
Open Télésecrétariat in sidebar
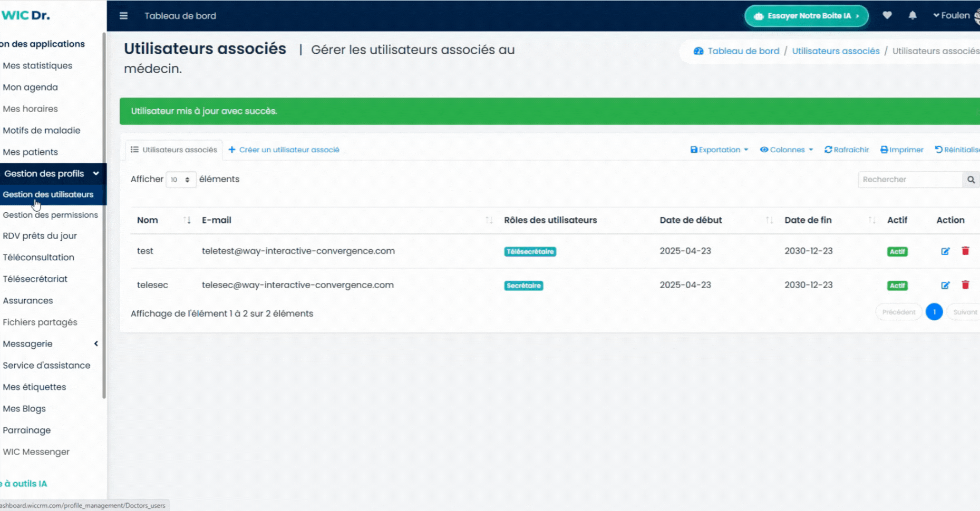pyautogui.click(x=35, y=279)
